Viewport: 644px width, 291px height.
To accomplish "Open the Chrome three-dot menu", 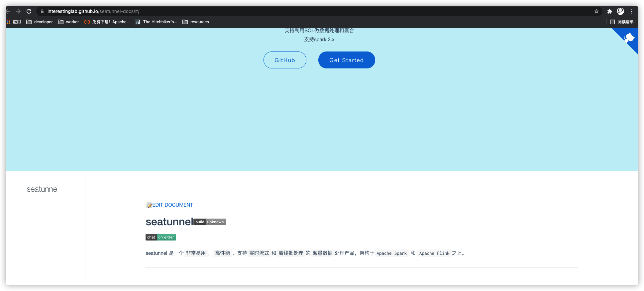I will tap(631, 11).
